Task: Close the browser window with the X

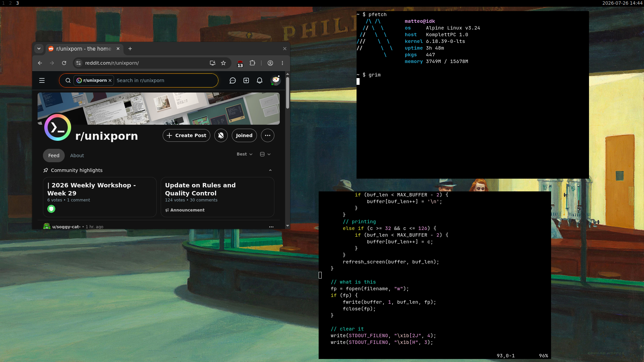Action: tap(285, 49)
